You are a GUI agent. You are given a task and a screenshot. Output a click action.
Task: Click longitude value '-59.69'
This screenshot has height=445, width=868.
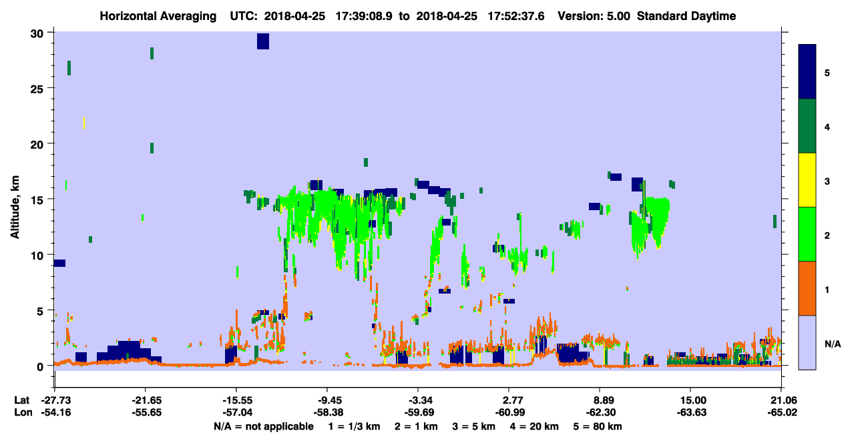click(418, 412)
